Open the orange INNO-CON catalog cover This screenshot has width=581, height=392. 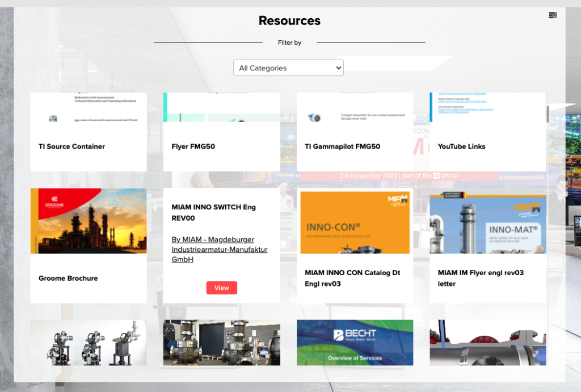click(355, 222)
